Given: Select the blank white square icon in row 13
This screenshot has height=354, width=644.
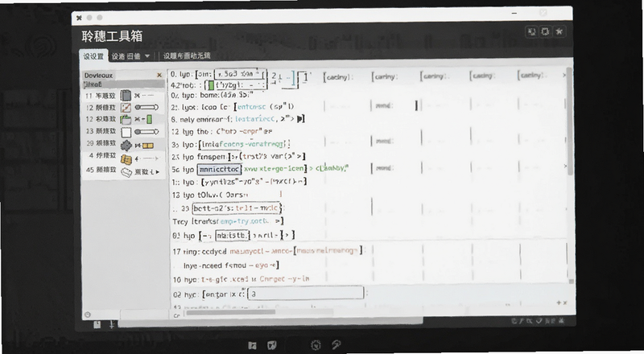Looking at the screenshot, I should click(126, 132).
